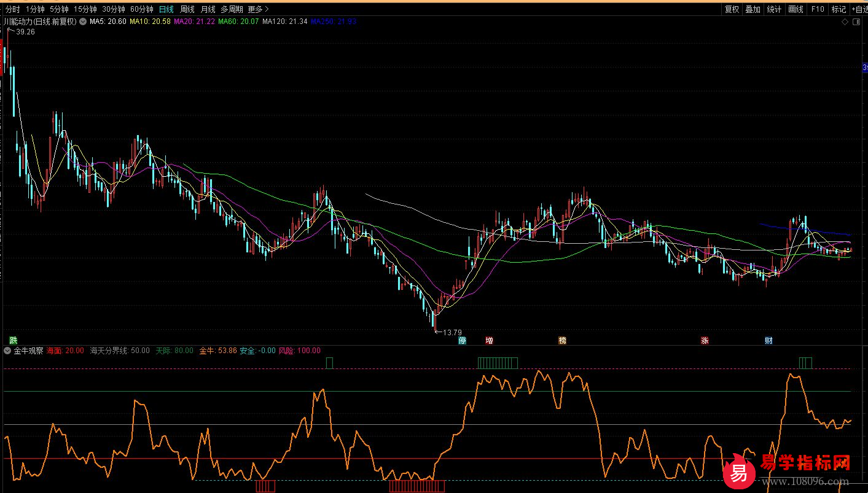Switch to the 月线 monthly chart
This screenshot has height=493, width=868.
[208, 9]
